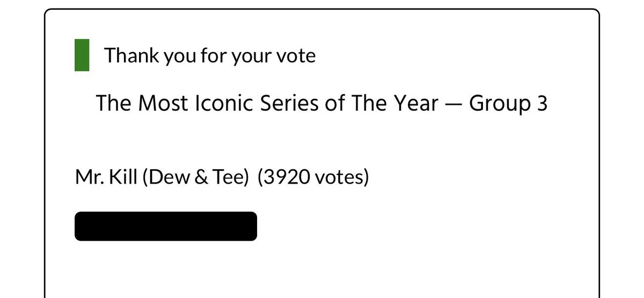Select the "Mr. Kill" result label
Image resolution: width=644 pixels, height=298 pixels.
point(106,177)
